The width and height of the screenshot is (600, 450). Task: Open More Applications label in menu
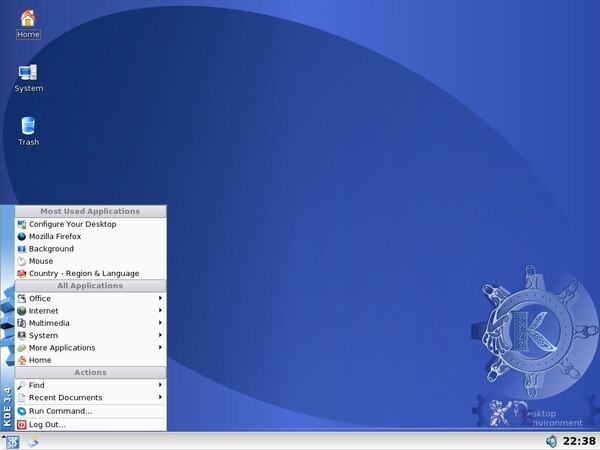coord(62,348)
